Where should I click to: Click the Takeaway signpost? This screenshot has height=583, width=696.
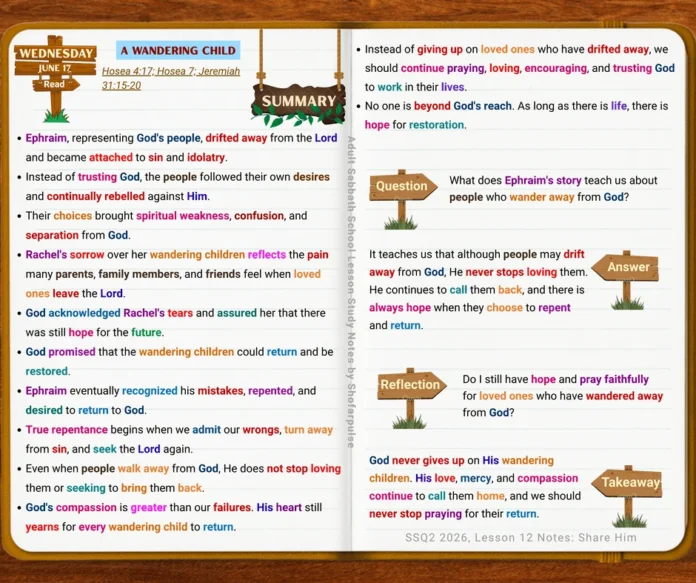coord(627,496)
